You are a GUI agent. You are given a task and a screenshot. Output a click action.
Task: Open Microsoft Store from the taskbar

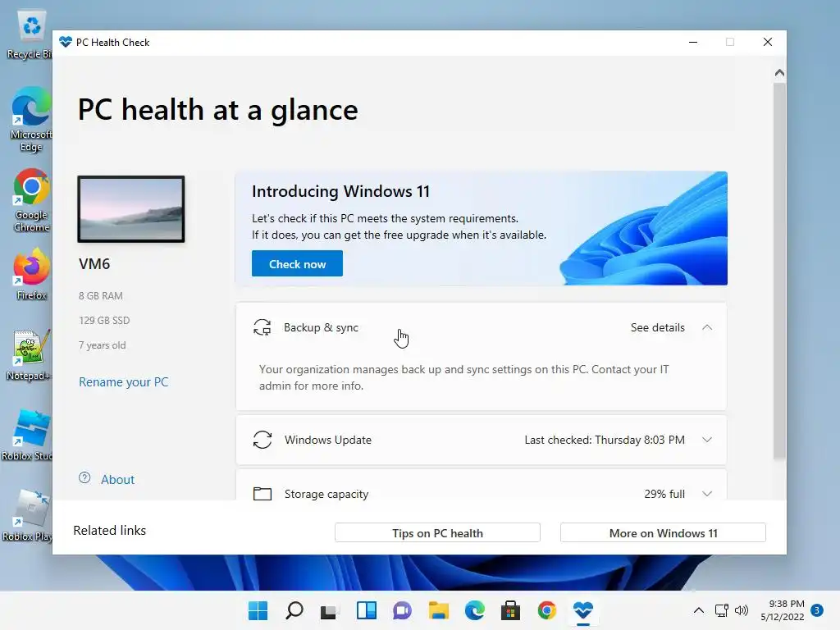pos(510,610)
